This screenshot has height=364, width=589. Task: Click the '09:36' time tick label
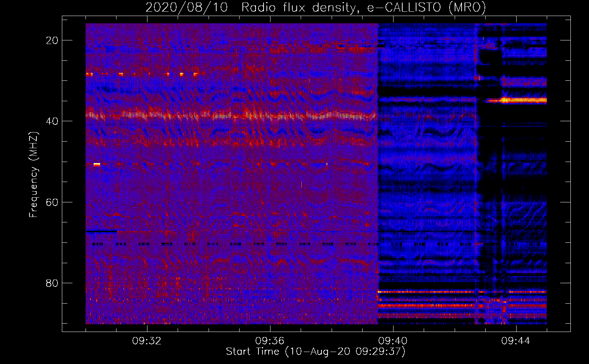pyautogui.click(x=270, y=341)
